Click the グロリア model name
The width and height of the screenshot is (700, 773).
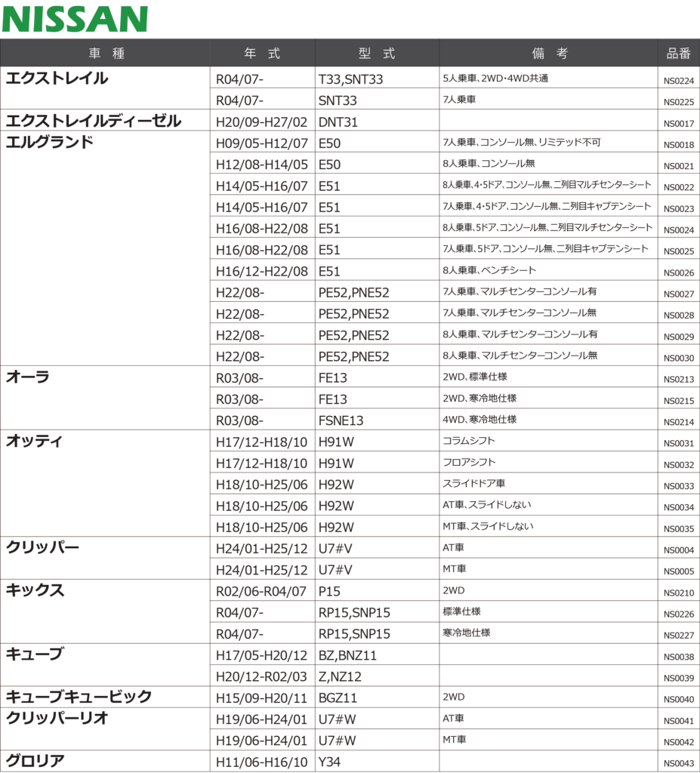point(35,760)
